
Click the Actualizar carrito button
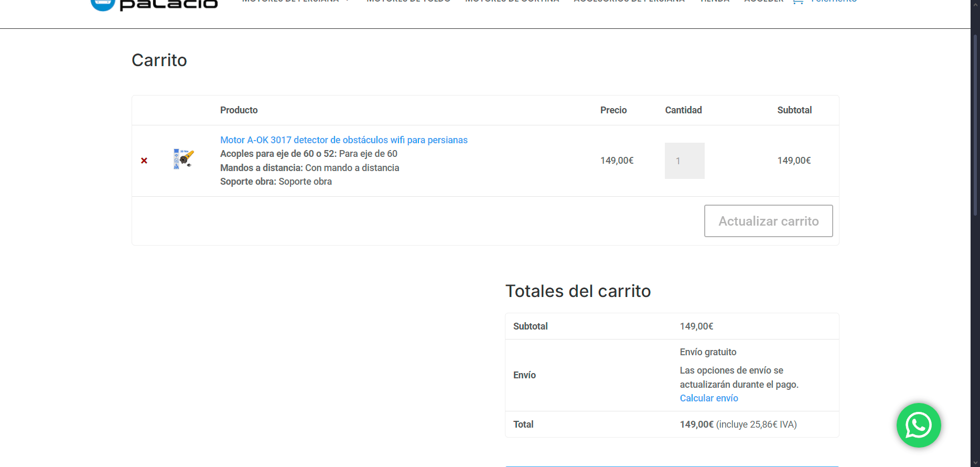click(x=769, y=221)
